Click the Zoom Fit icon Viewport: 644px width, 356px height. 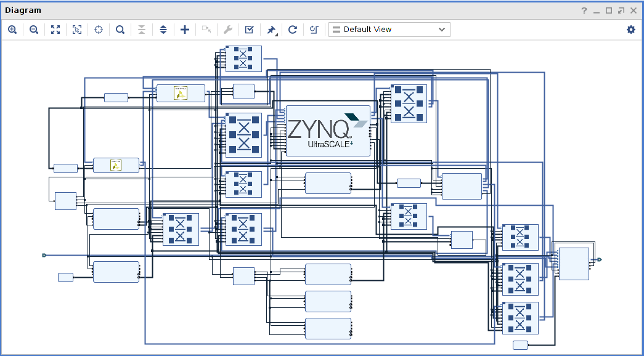click(55, 30)
